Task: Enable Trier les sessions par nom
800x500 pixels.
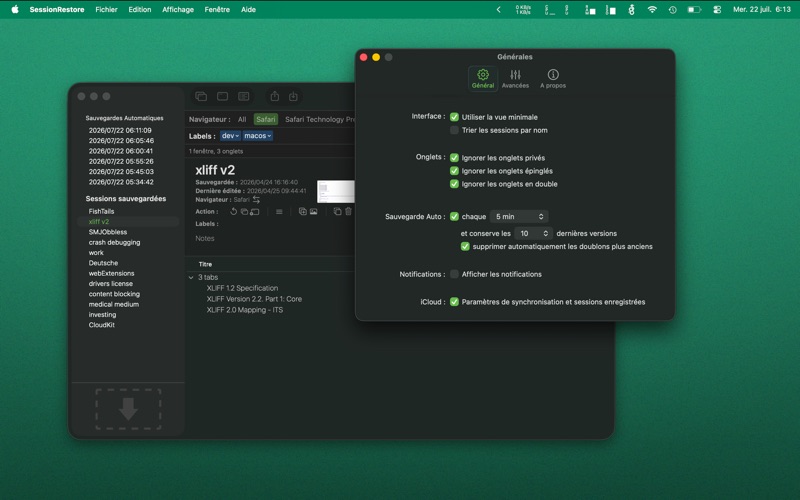Action: coord(454,130)
